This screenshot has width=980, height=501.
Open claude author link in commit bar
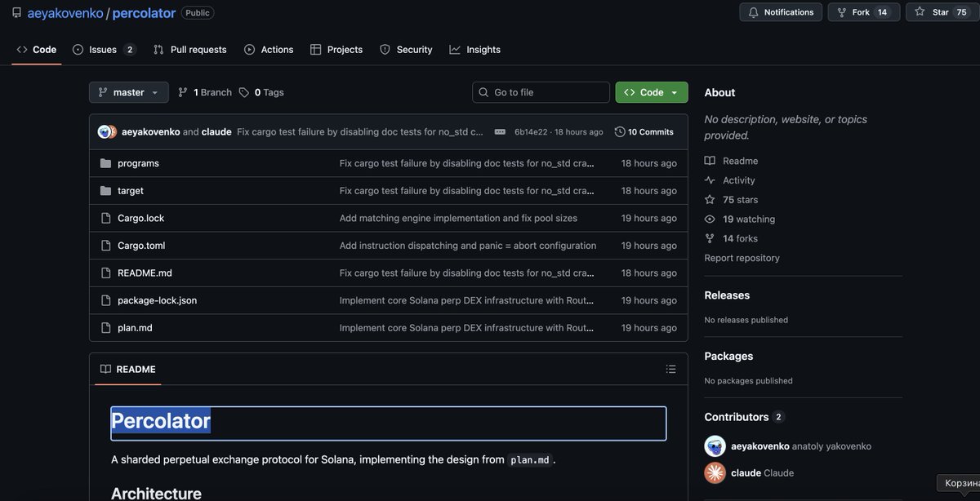click(x=216, y=131)
